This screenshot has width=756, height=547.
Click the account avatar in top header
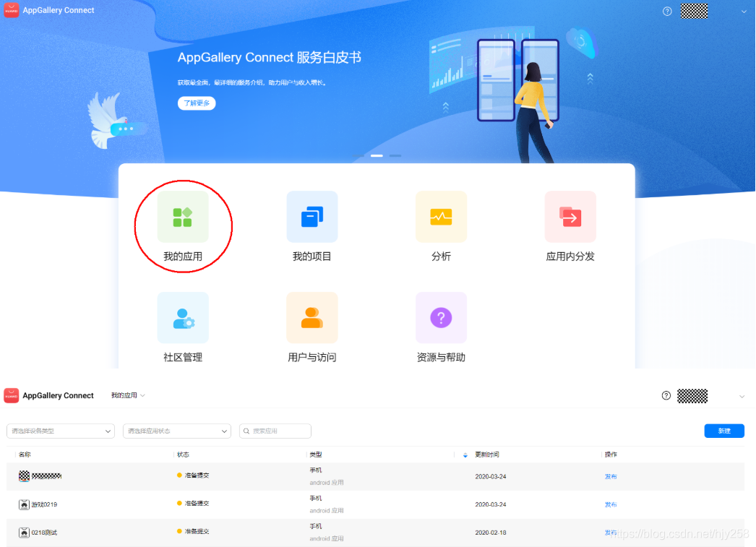694,11
